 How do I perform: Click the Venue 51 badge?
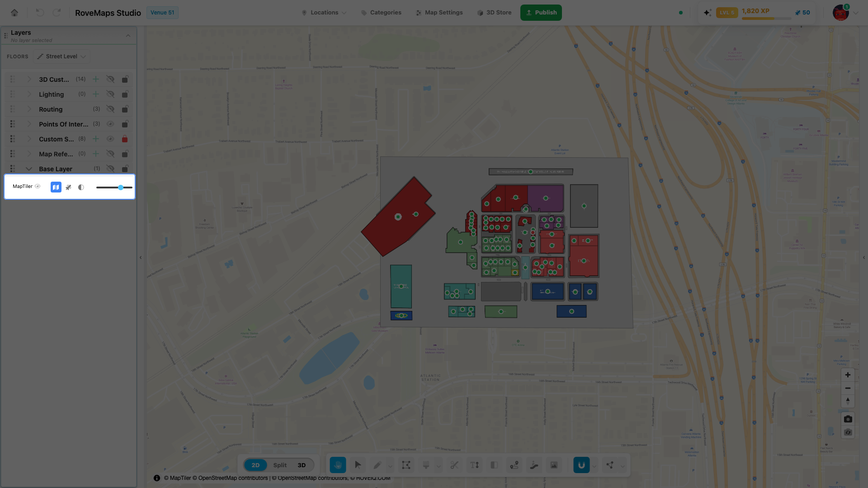[162, 13]
